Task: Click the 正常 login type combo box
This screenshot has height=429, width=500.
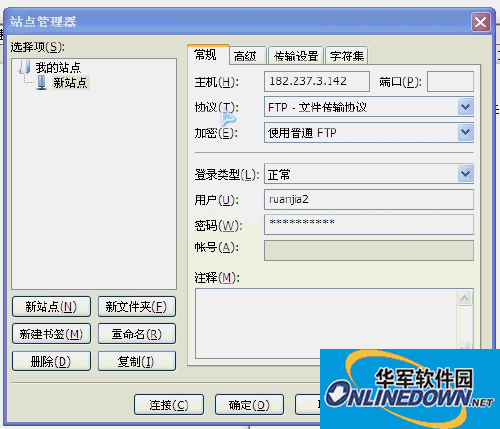Action: (369, 174)
